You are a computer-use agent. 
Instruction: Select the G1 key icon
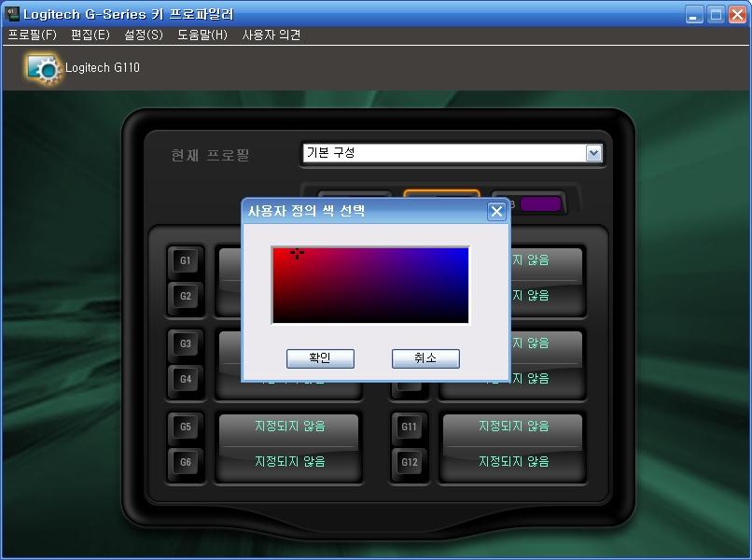[x=185, y=261]
